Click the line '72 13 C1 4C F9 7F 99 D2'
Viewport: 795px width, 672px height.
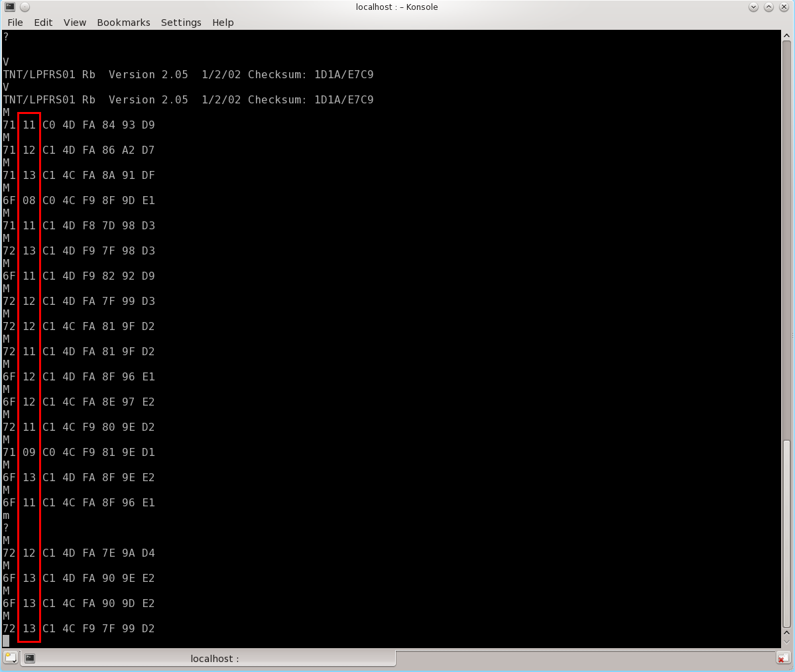(x=79, y=628)
